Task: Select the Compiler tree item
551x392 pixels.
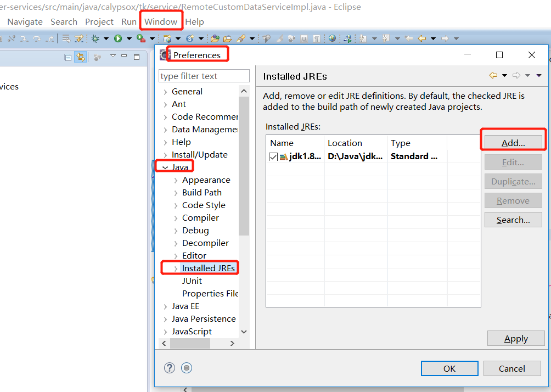Action: point(200,218)
